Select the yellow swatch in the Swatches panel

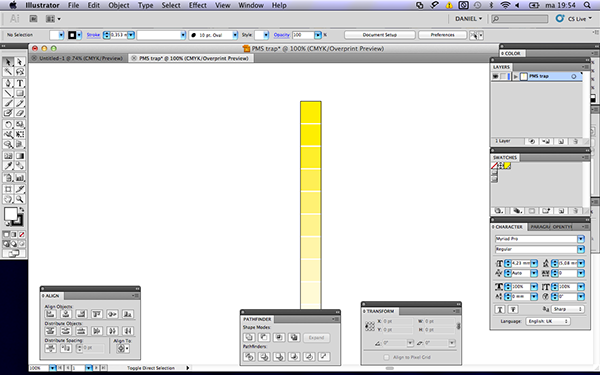[507, 166]
